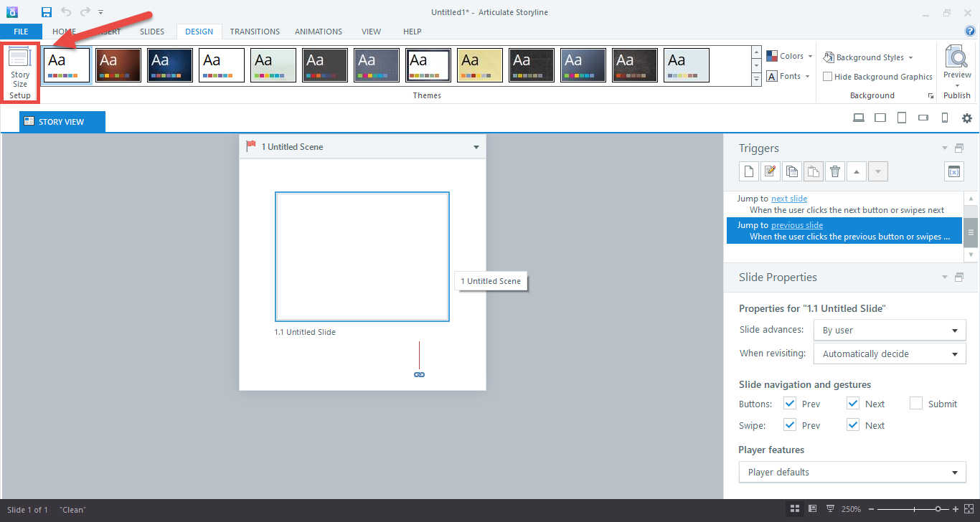This screenshot has height=522, width=980.
Task: Toggle Hide Background Graphics checkbox
Action: coord(828,77)
